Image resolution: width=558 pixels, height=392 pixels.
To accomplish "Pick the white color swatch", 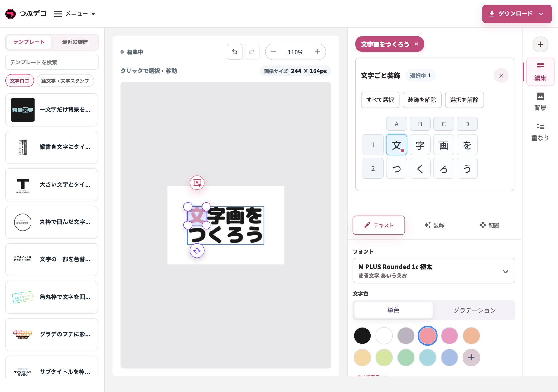I will 384,336.
